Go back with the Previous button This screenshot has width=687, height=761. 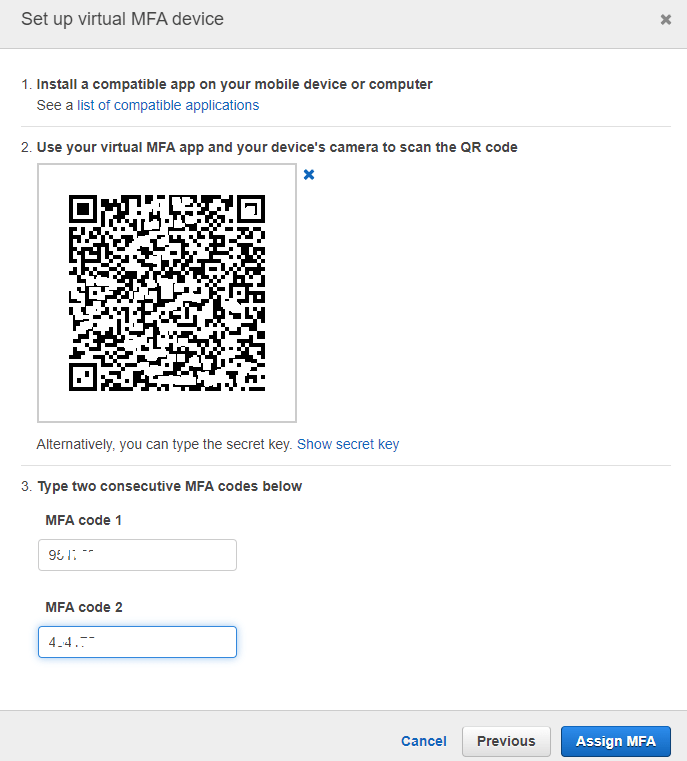[506, 741]
